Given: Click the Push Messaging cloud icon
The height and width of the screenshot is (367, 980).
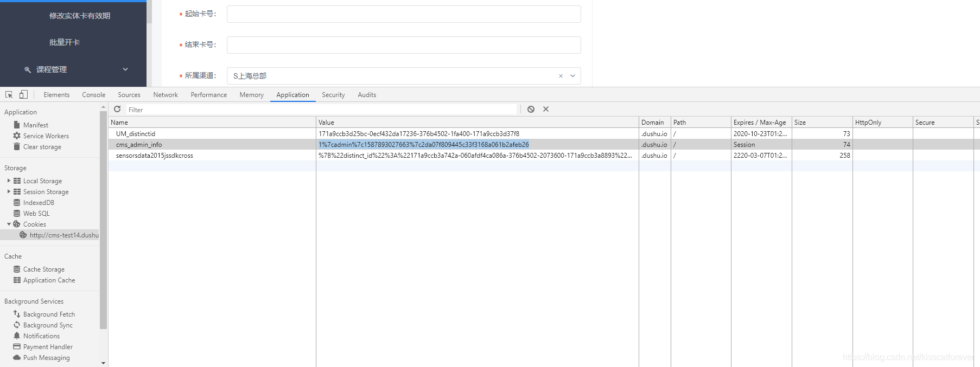Looking at the screenshot, I should point(17,357).
